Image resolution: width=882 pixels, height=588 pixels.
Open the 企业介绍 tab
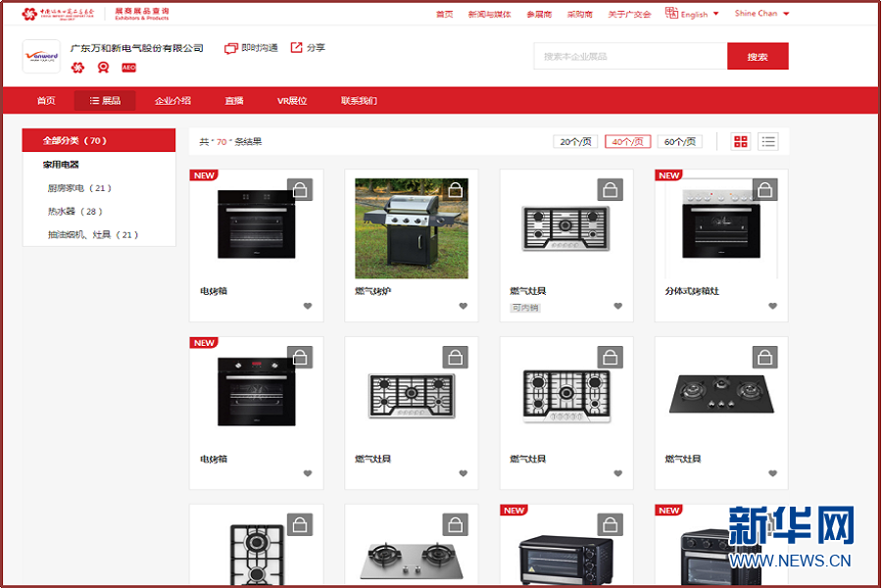(x=172, y=101)
